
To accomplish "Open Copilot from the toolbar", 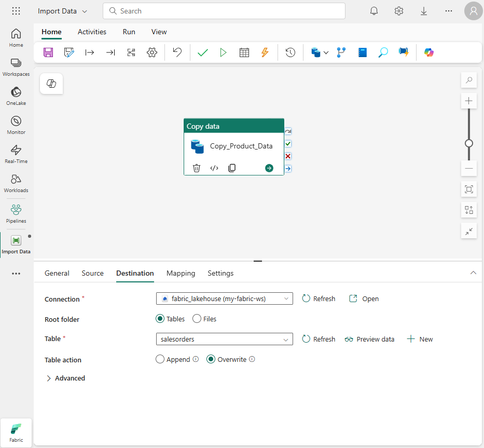I will [x=428, y=52].
